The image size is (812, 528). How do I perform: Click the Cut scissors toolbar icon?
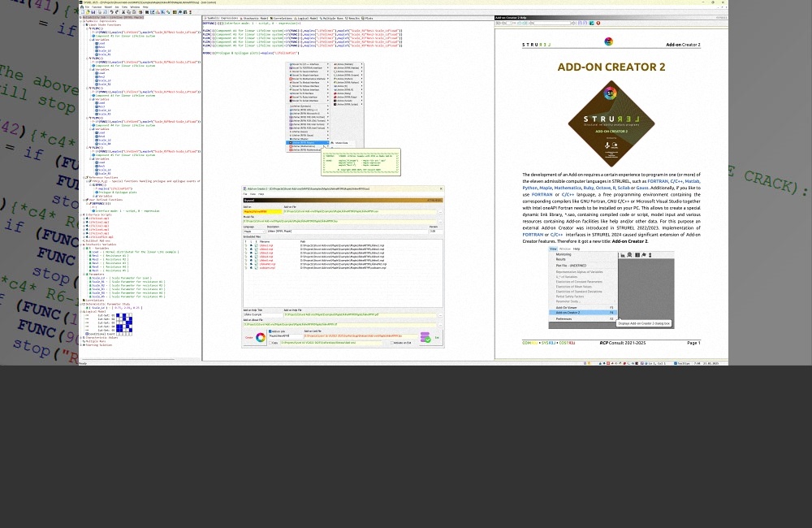(x=123, y=12)
